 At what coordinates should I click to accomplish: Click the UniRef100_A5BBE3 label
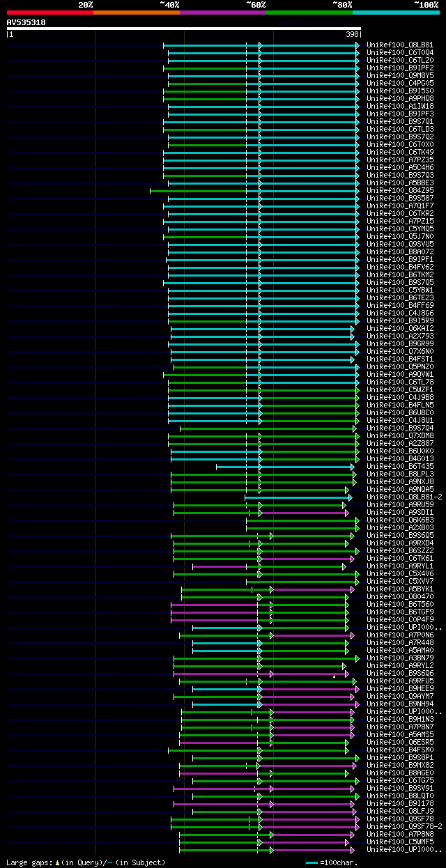tap(400, 183)
